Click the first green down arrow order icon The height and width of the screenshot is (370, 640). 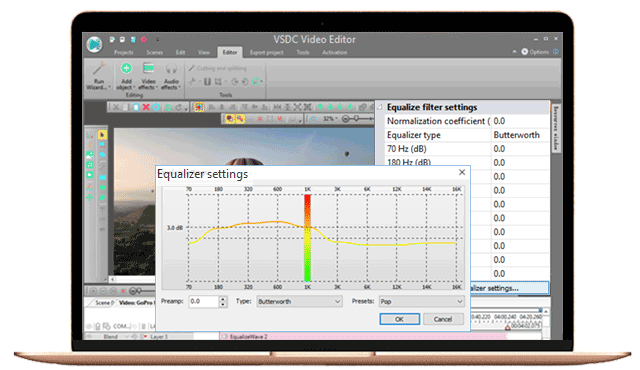(x=330, y=107)
